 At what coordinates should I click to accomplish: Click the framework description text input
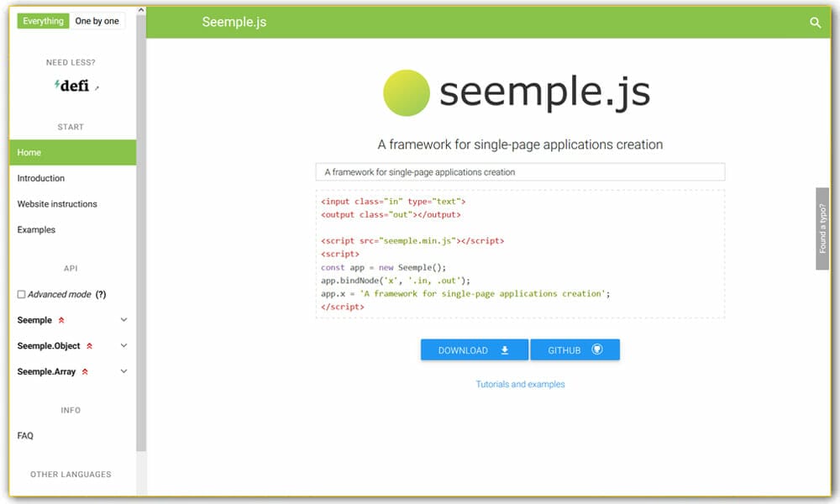519,171
